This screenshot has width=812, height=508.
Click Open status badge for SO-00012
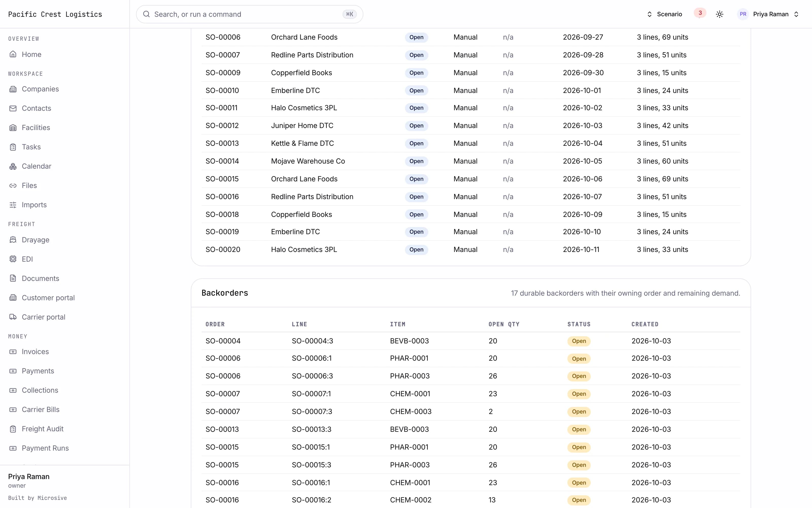[416, 126]
